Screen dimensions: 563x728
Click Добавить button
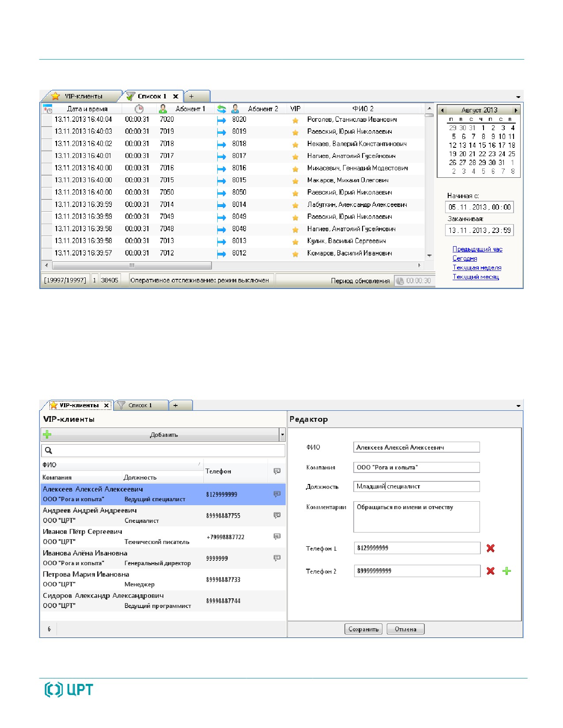[x=160, y=435]
